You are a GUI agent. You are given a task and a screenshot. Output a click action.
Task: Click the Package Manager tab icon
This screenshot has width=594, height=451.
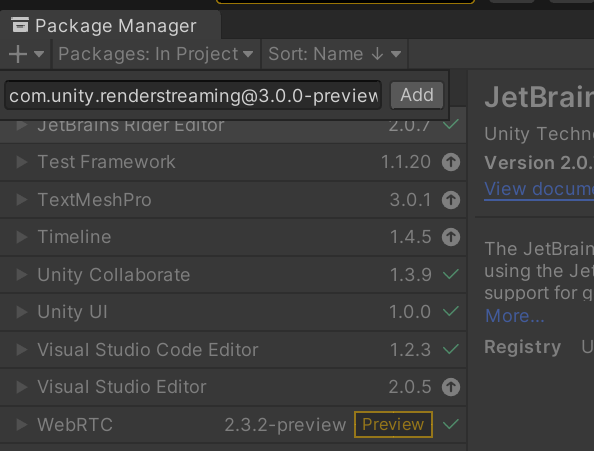click(20, 25)
